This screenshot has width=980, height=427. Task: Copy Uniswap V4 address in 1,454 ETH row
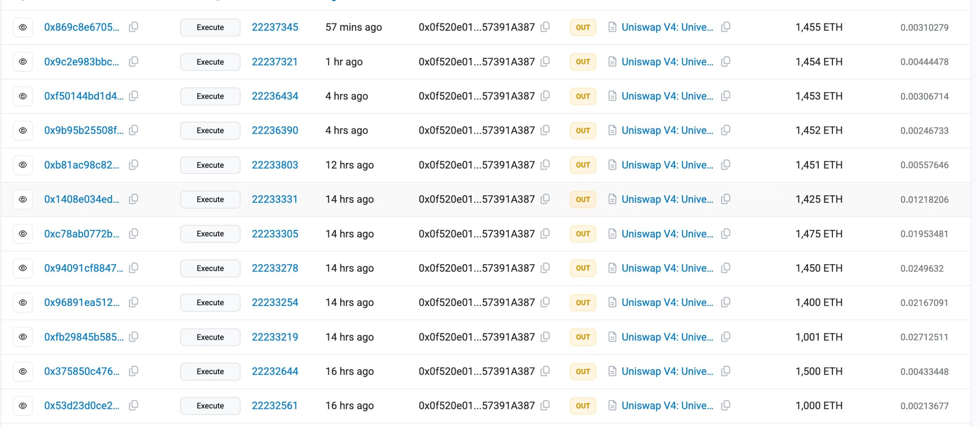click(x=725, y=62)
